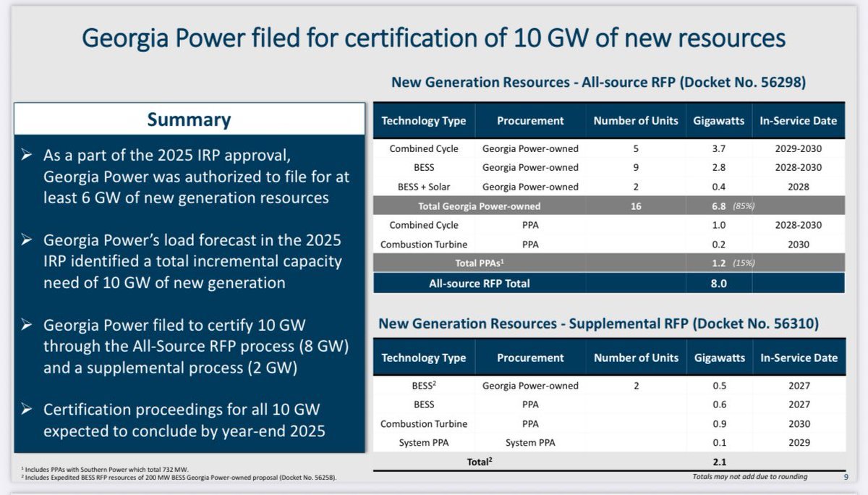Image resolution: width=868 pixels, height=495 pixels.
Task: Click the 2027 date in BESS² row
Action: (x=799, y=386)
